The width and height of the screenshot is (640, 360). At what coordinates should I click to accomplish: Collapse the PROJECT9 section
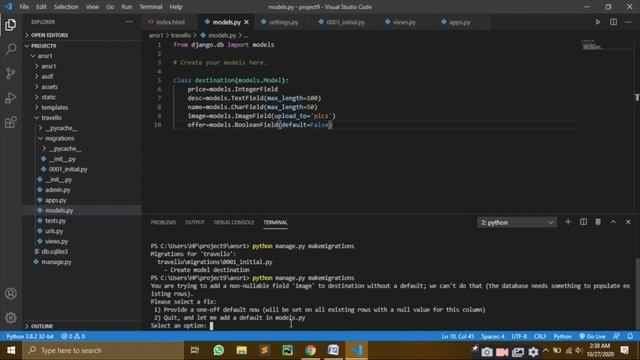pyautogui.click(x=82, y=46)
